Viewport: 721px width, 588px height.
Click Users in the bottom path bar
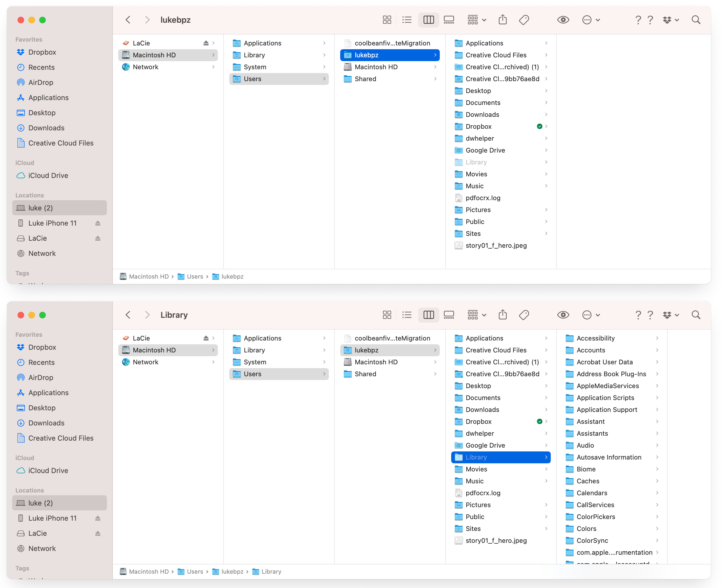click(195, 572)
